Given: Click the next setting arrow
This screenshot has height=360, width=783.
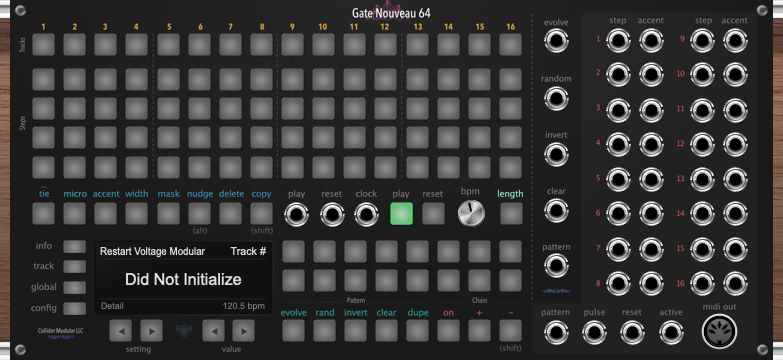Looking at the screenshot, I should tap(151, 331).
